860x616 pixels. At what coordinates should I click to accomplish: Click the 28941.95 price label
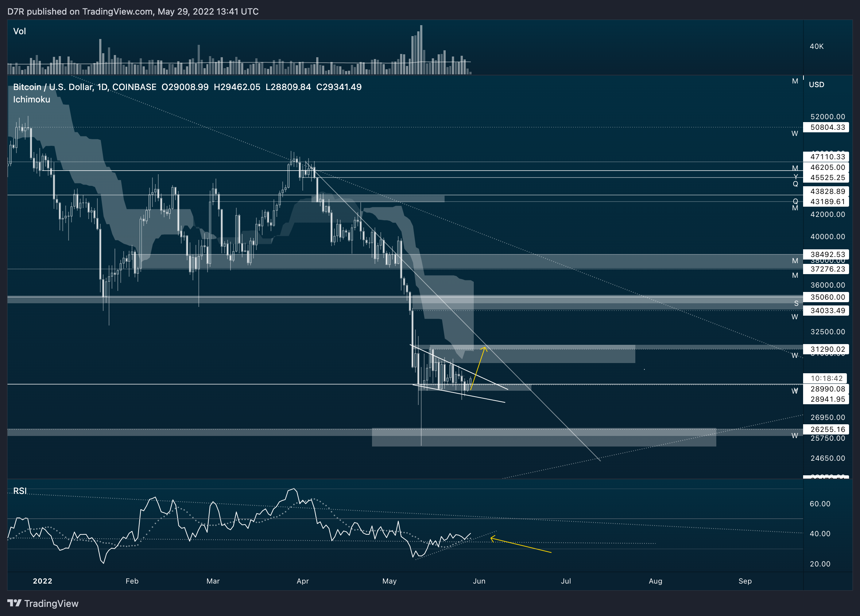click(826, 399)
